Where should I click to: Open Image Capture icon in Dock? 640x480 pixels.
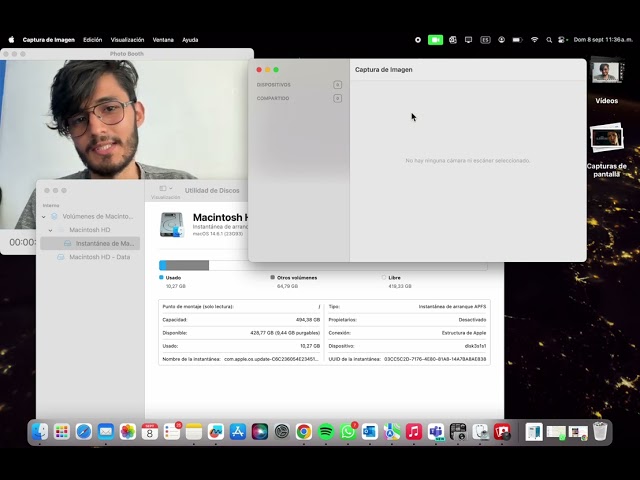tap(458, 432)
